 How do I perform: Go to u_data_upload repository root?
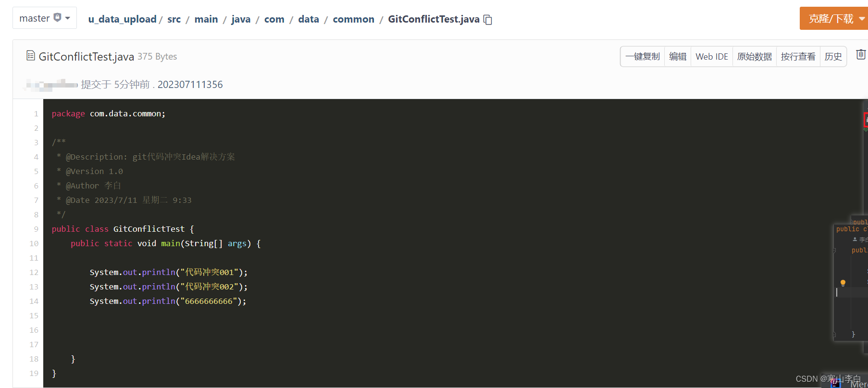click(x=122, y=19)
